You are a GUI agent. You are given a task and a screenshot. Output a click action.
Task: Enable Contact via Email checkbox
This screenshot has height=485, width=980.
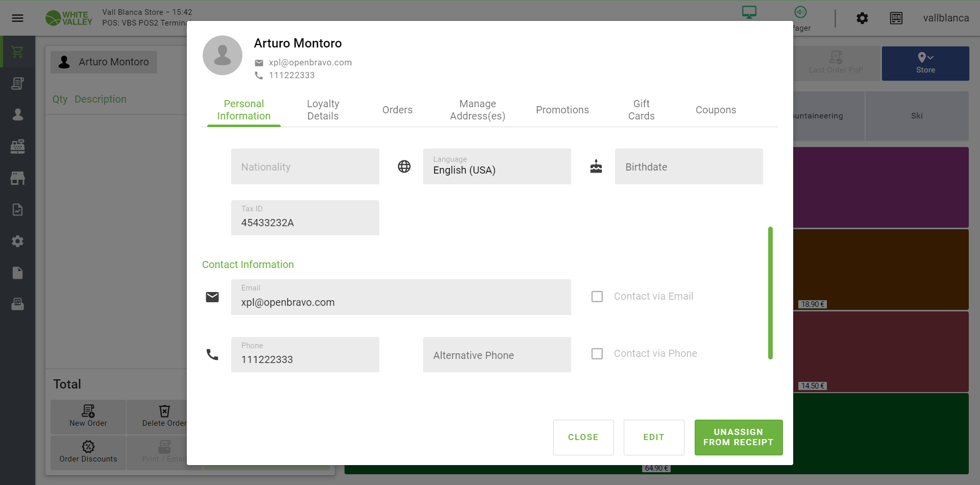597,297
